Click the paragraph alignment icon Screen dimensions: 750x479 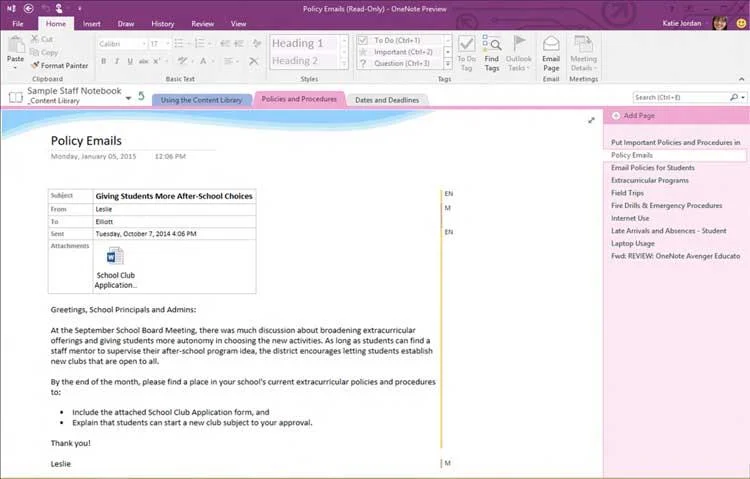[229, 61]
